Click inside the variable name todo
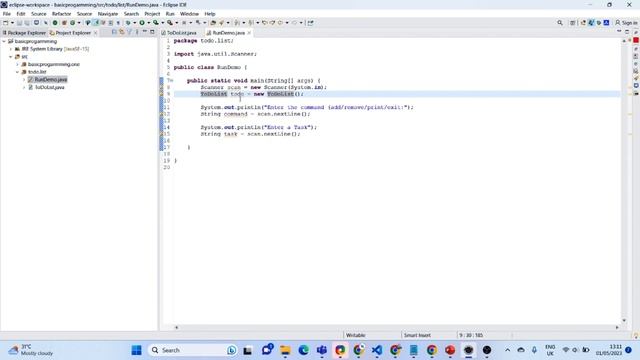Screen dimensions: 640x360 pos(237,94)
